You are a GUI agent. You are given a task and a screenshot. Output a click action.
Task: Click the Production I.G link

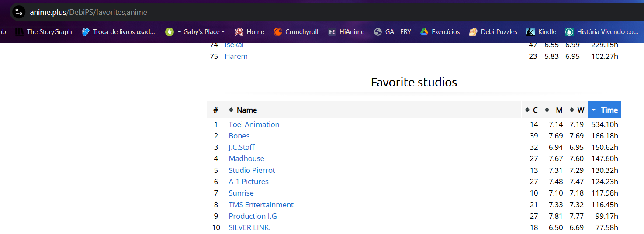tap(253, 216)
